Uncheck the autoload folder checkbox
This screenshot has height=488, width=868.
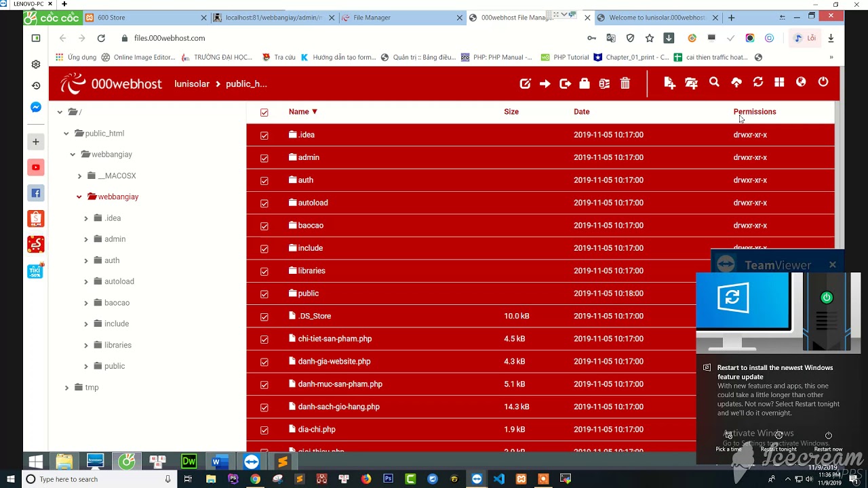pos(264,203)
